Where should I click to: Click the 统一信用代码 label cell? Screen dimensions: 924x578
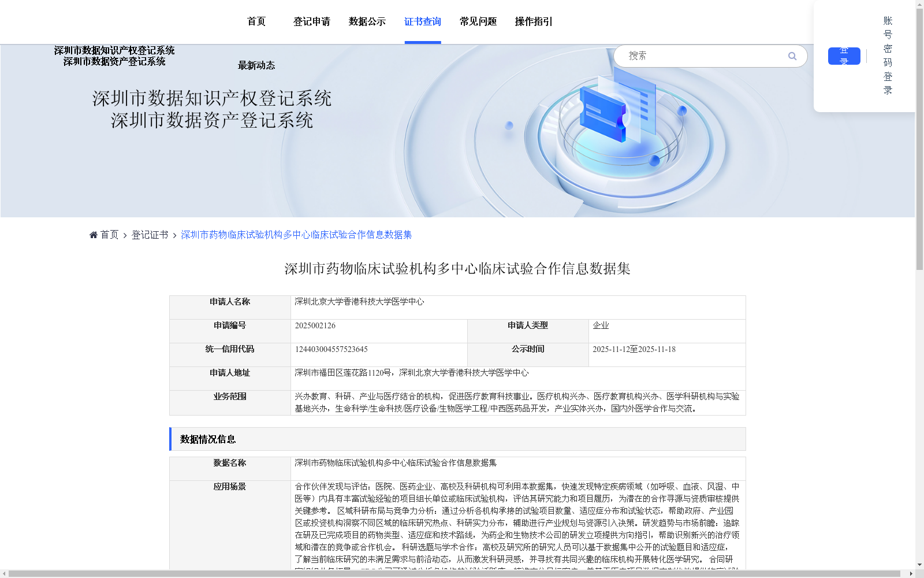tap(230, 355)
